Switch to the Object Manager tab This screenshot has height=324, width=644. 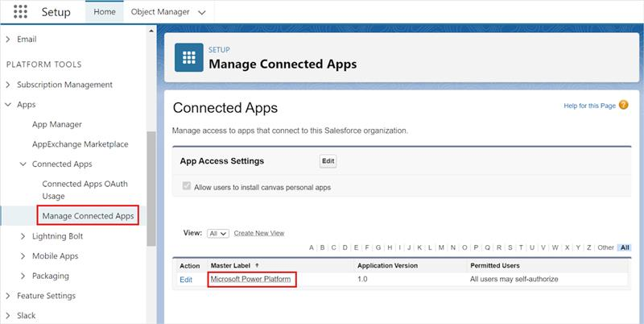[x=160, y=12]
